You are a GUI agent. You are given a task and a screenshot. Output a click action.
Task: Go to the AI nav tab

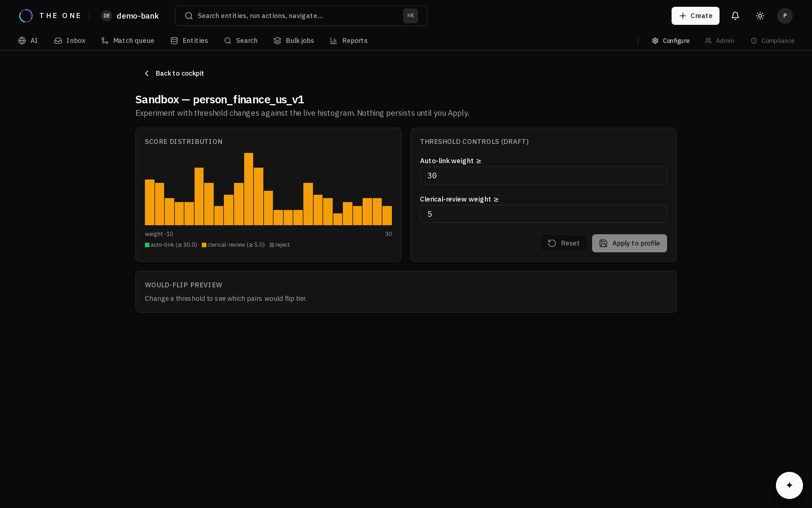[28, 41]
